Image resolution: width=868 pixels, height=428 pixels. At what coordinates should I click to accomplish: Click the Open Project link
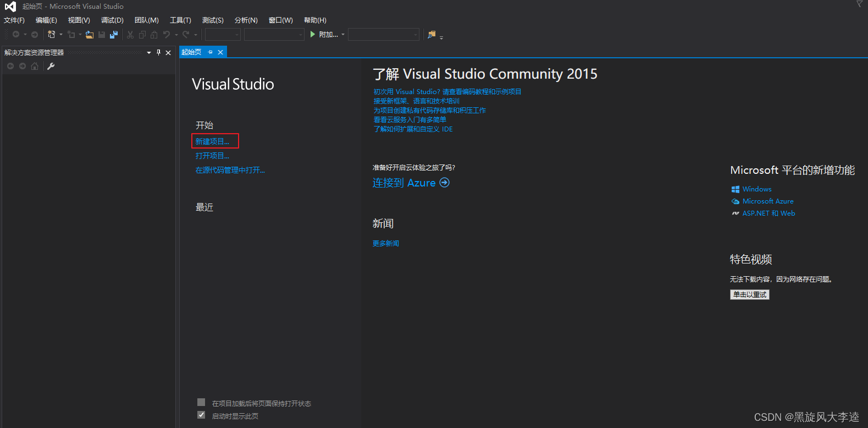coord(212,156)
